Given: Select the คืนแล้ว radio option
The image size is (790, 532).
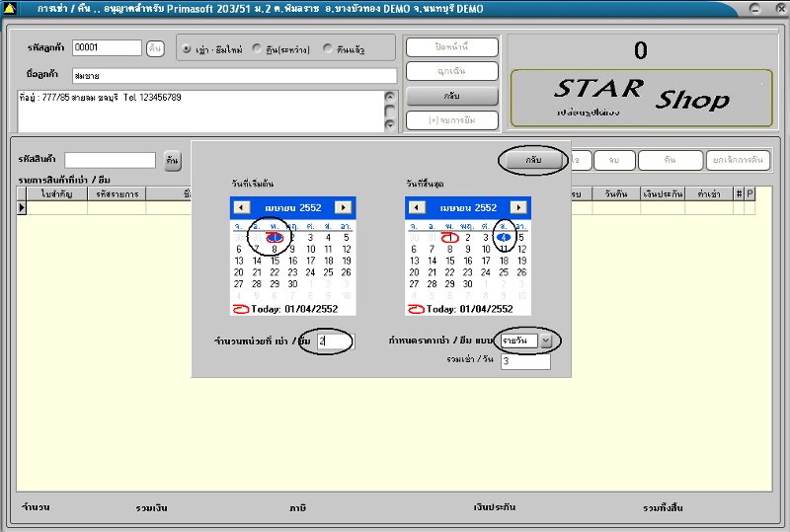Looking at the screenshot, I should pyautogui.click(x=328, y=48).
